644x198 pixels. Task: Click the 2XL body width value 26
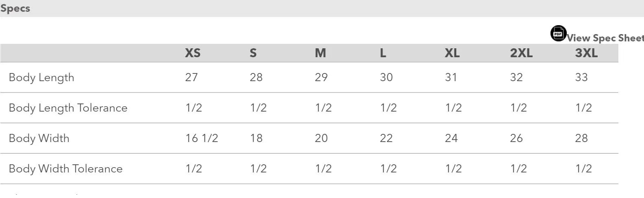pyautogui.click(x=516, y=138)
